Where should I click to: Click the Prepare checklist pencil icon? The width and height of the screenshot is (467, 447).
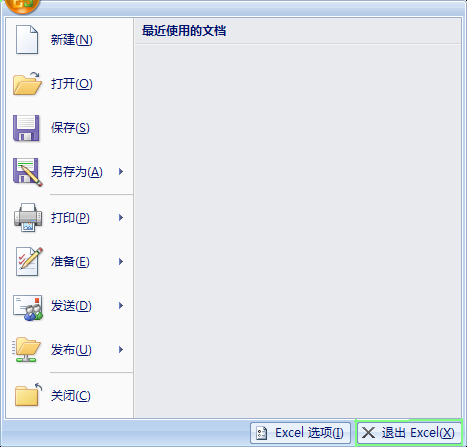pyautogui.click(x=29, y=261)
